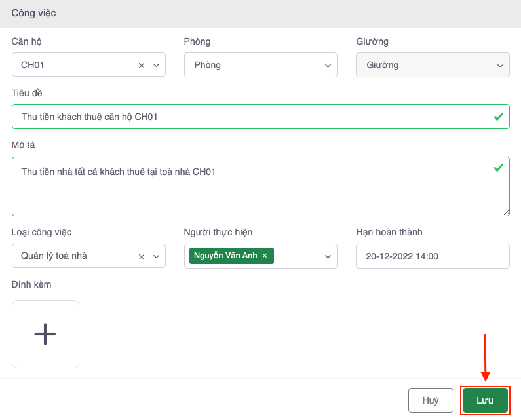This screenshot has width=521, height=420.
Task: Clear the CH01 selection in Căn hộ
Action: point(142,66)
